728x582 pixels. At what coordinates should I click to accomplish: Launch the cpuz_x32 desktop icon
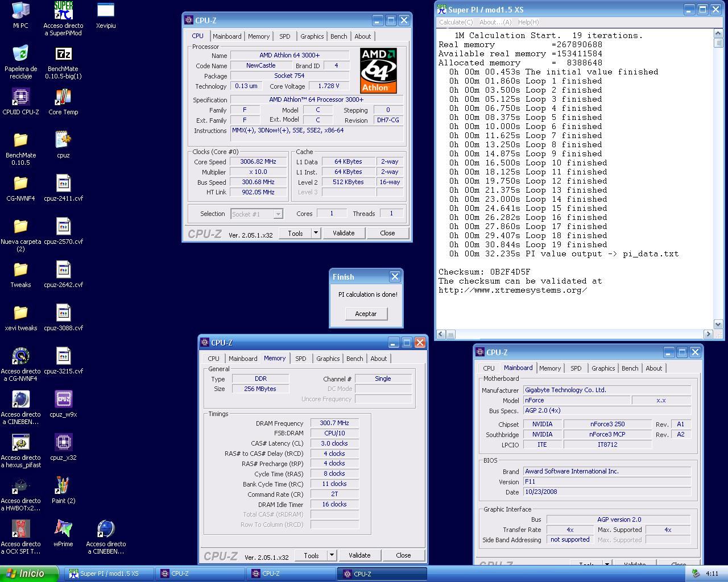point(63,442)
